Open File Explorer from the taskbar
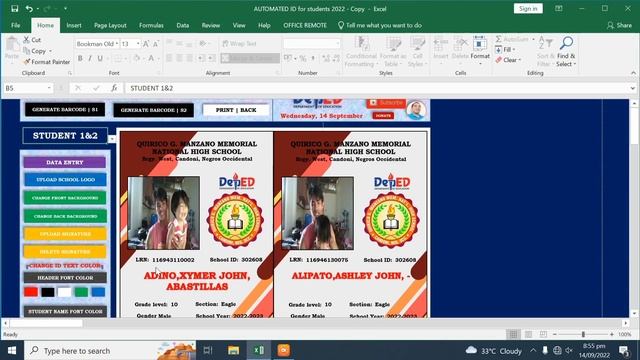 click(x=233, y=350)
